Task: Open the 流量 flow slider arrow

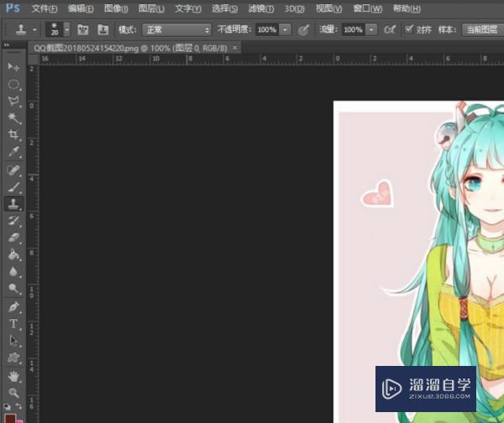Action: (x=371, y=30)
